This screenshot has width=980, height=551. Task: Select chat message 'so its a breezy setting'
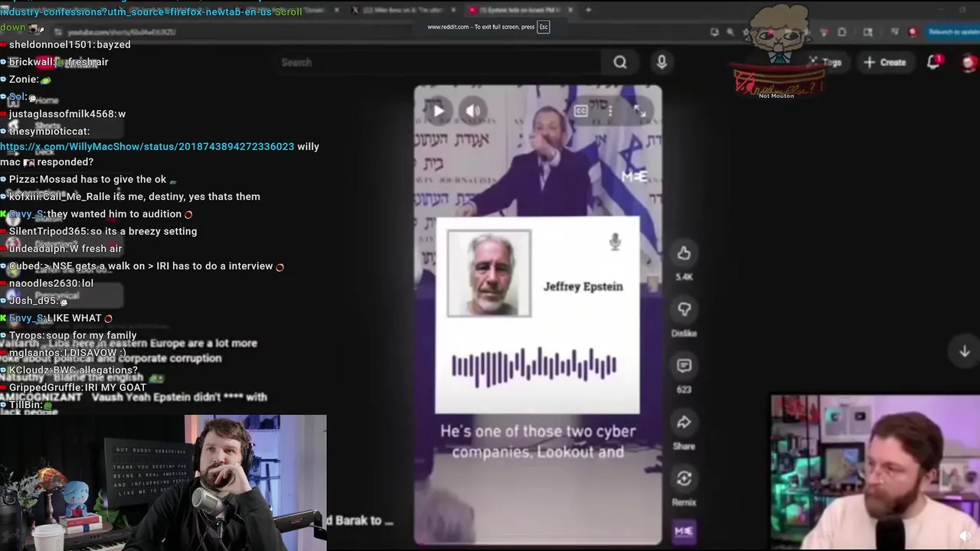coord(143,231)
